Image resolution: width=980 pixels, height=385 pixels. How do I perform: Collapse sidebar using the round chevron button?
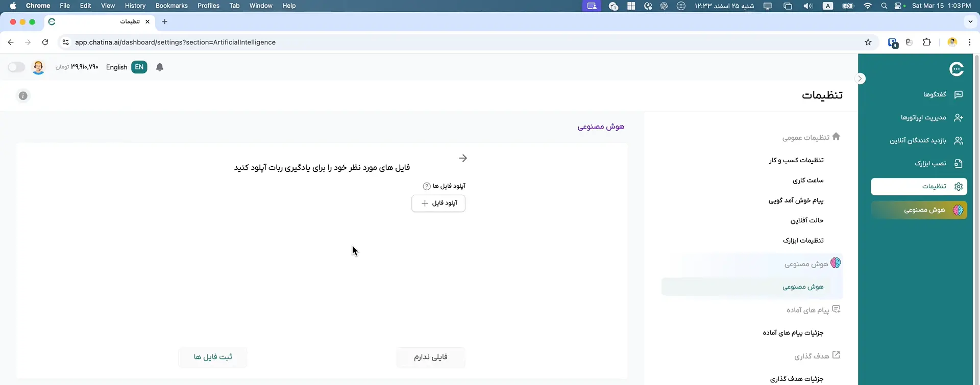click(x=860, y=79)
